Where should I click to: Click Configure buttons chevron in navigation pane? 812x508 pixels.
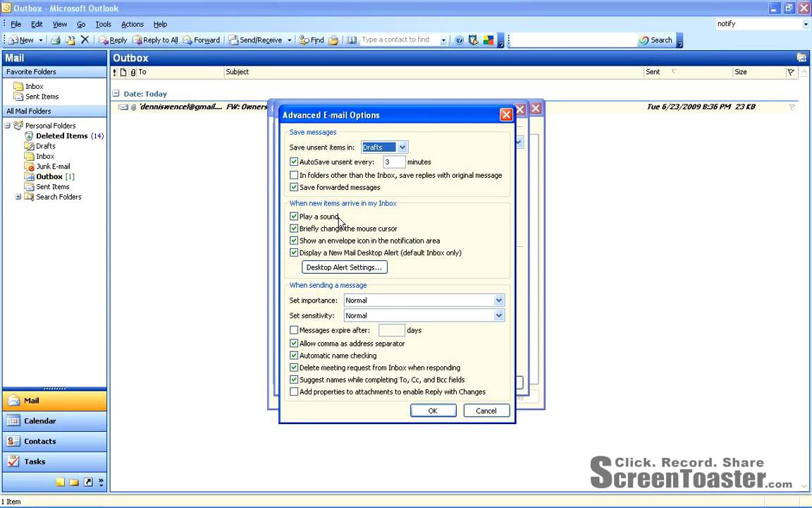point(101,482)
